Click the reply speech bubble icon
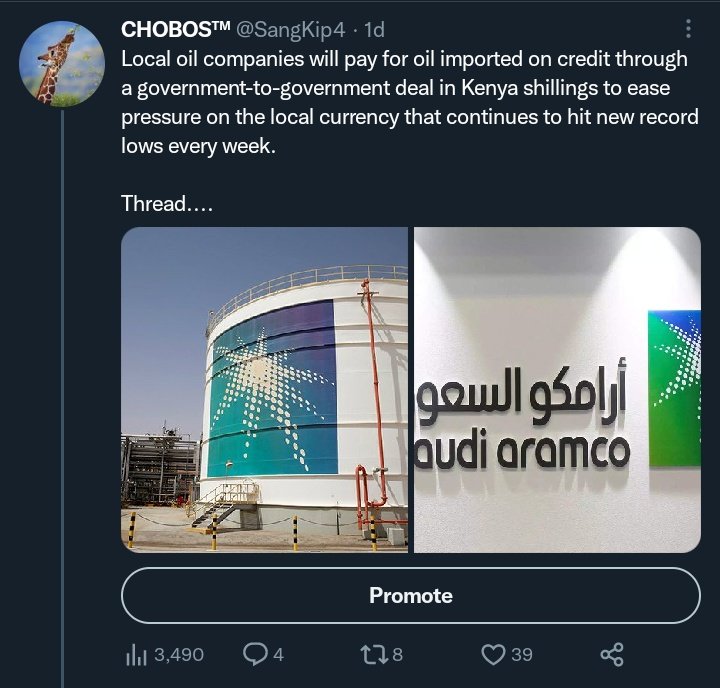 (x=254, y=654)
